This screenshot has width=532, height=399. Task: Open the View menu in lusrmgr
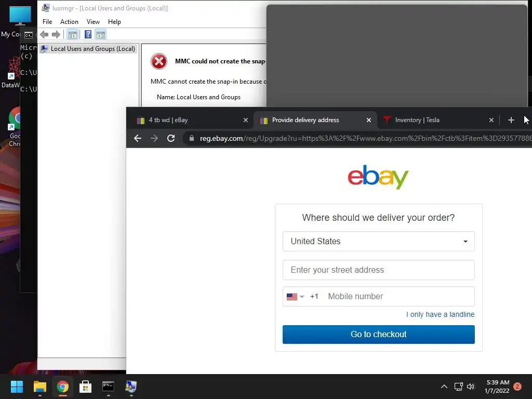click(93, 22)
